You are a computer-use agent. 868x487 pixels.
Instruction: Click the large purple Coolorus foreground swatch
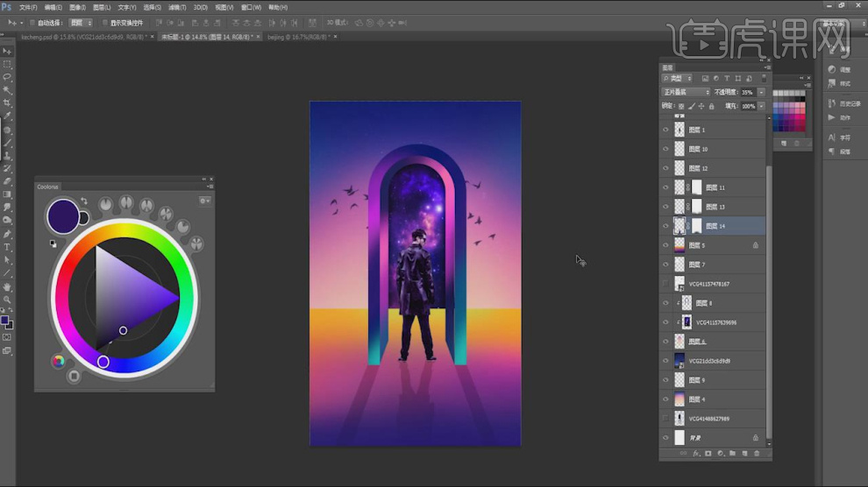pos(63,214)
